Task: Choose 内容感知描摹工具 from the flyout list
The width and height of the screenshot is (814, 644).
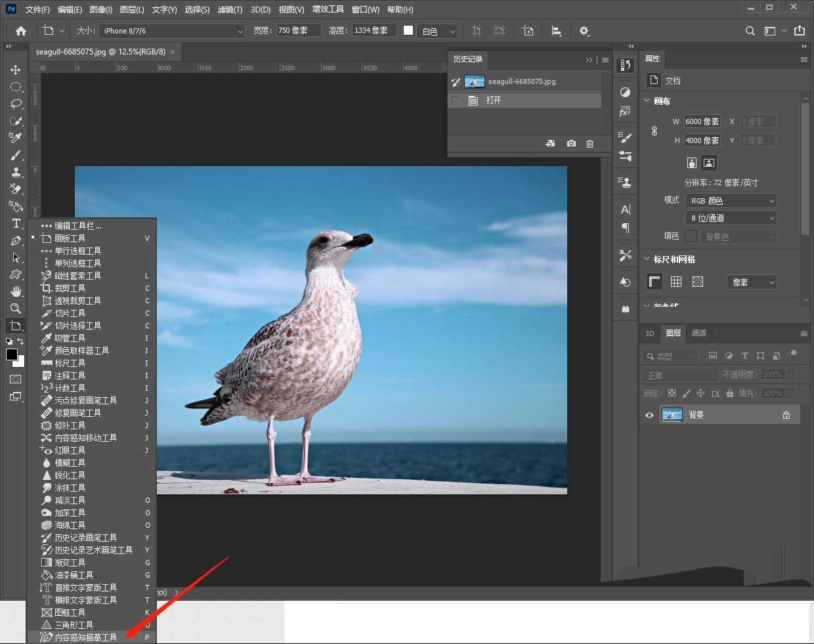Action: [91, 637]
